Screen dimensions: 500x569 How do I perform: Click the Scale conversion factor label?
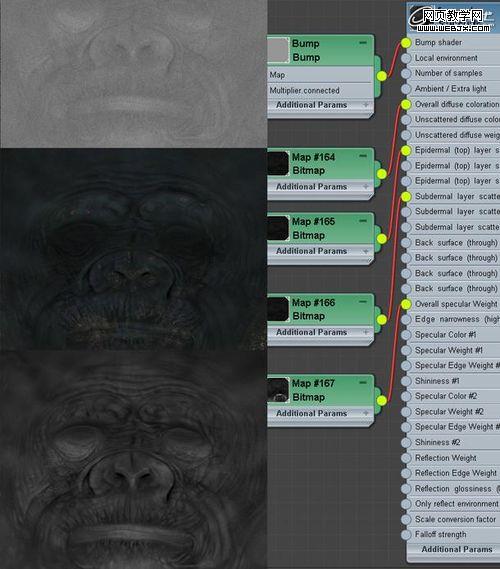click(455, 519)
